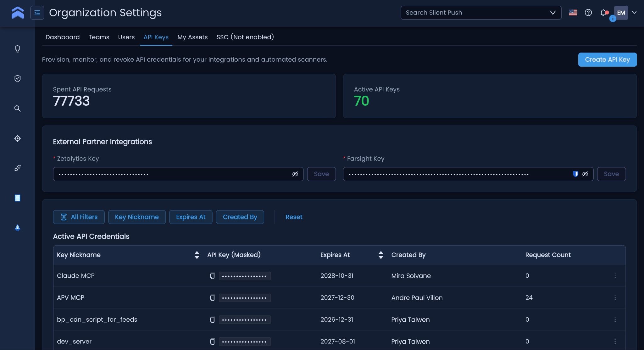Click the Request Count column header
Viewport: 644px width, 350px height.
[x=548, y=255]
